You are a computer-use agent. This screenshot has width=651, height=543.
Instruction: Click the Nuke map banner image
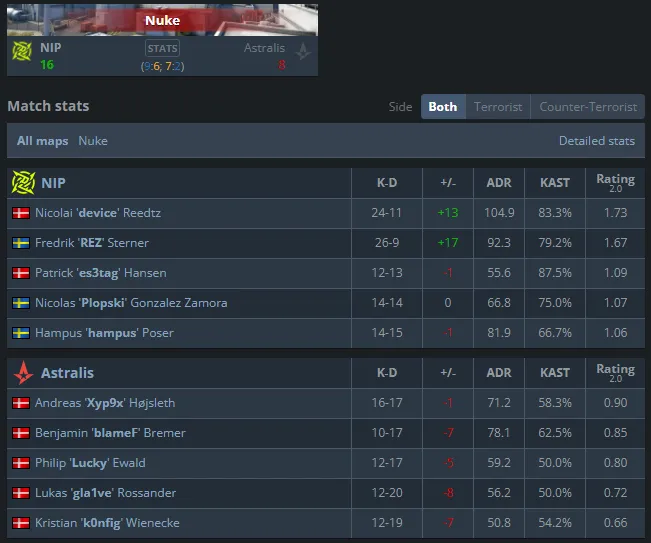click(162, 20)
